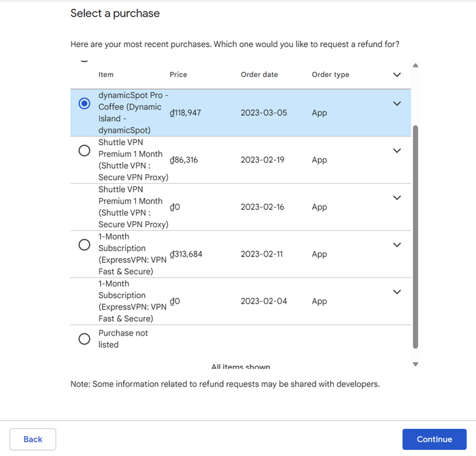
Task: Click the Price column header
Action: (x=178, y=74)
